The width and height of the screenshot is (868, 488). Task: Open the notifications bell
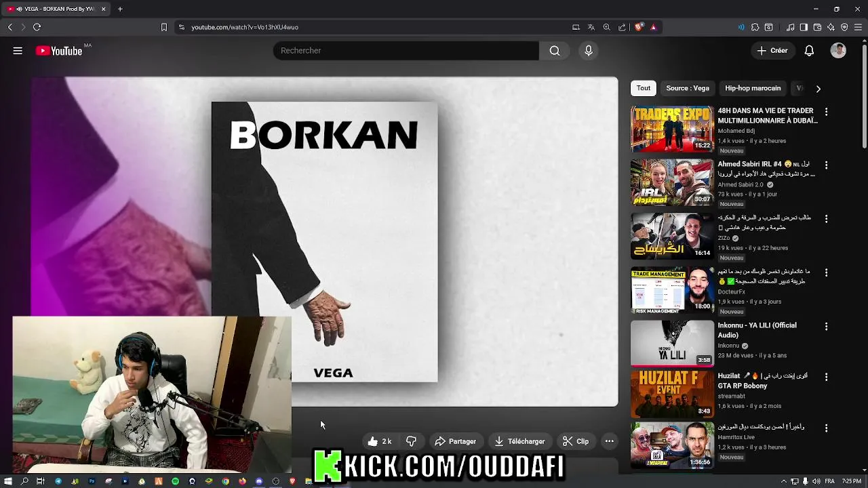(x=809, y=51)
